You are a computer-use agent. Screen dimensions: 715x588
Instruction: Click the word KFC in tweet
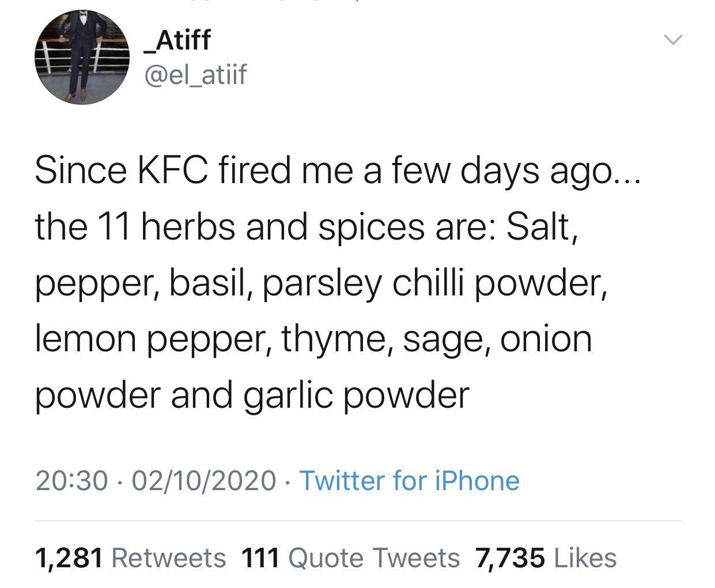pyautogui.click(x=171, y=170)
